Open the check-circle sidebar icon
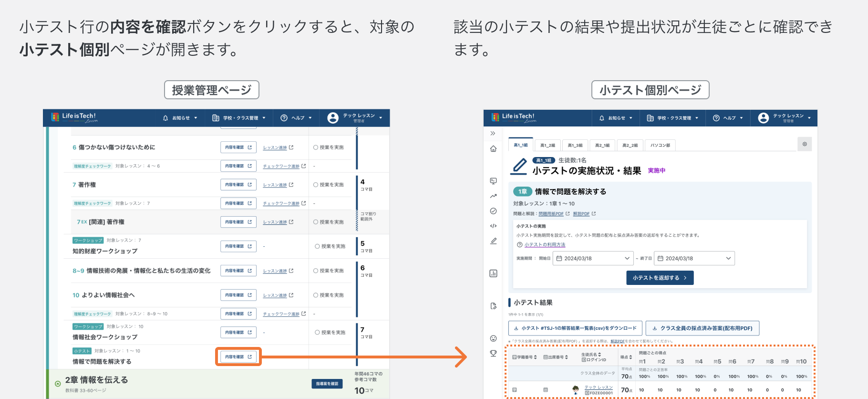 (x=493, y=211)
